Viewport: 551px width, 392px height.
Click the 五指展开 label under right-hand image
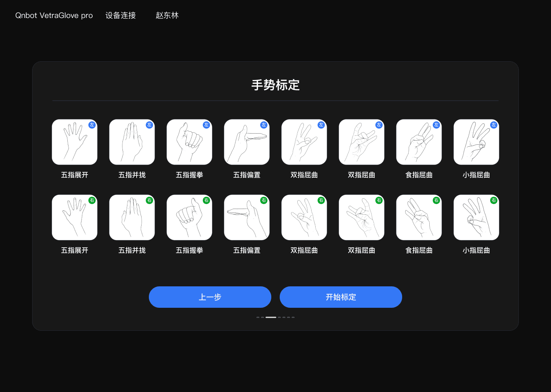[75, 250]
